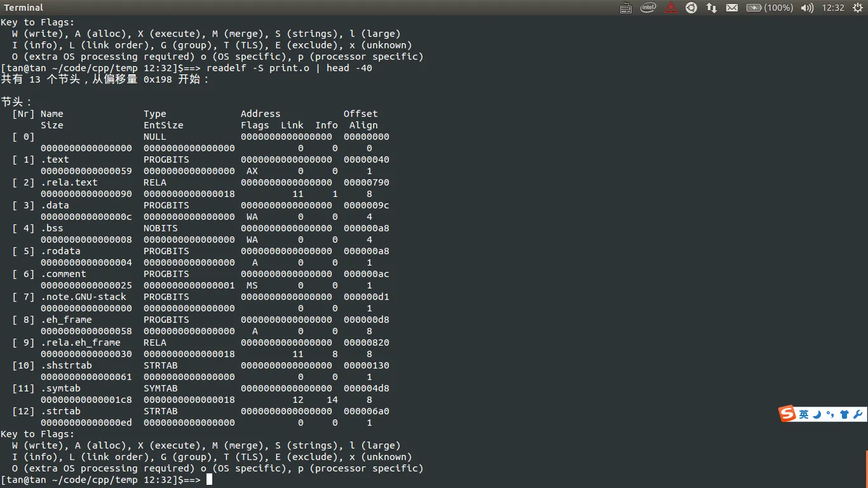Click the bottom '[tan@tan ~/code/cpp/temp 12:32]$==>' prompt

click(101, 480)
